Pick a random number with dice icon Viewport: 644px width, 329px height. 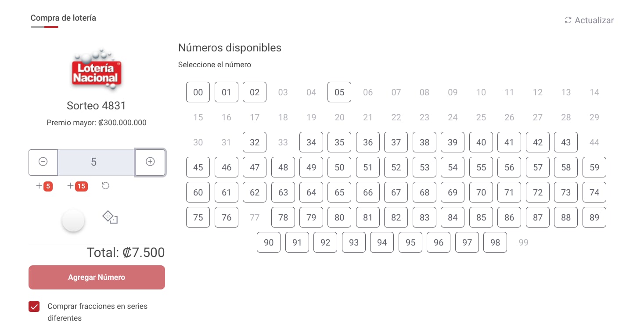point(110,217)
